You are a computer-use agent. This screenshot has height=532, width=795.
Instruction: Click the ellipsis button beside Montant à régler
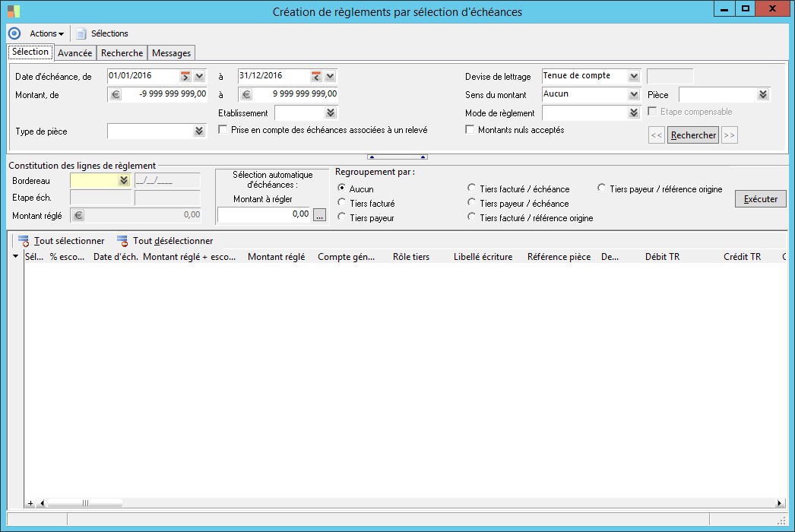319,215
